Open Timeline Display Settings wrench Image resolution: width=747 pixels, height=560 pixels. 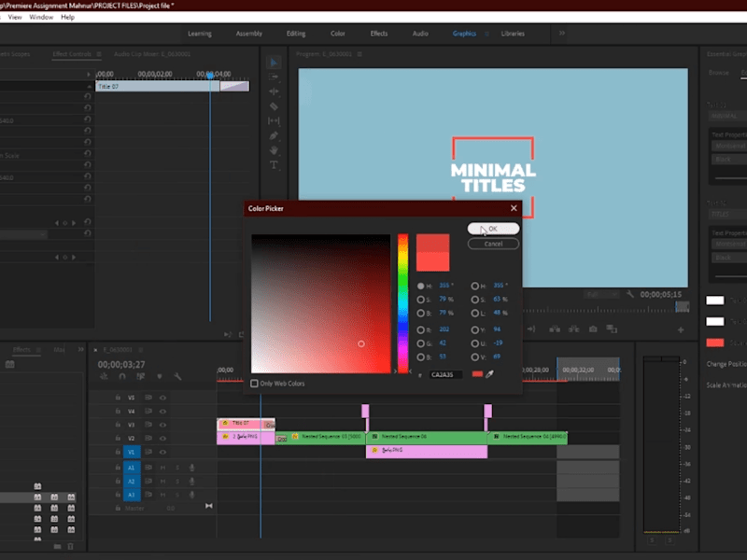[x=177, y=376]
